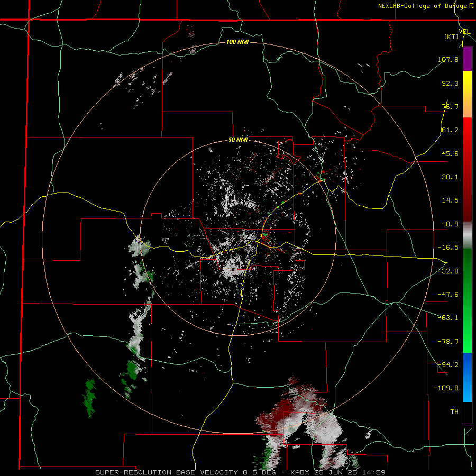Click the yellow-orange segment of the color bar

point(467,94)
